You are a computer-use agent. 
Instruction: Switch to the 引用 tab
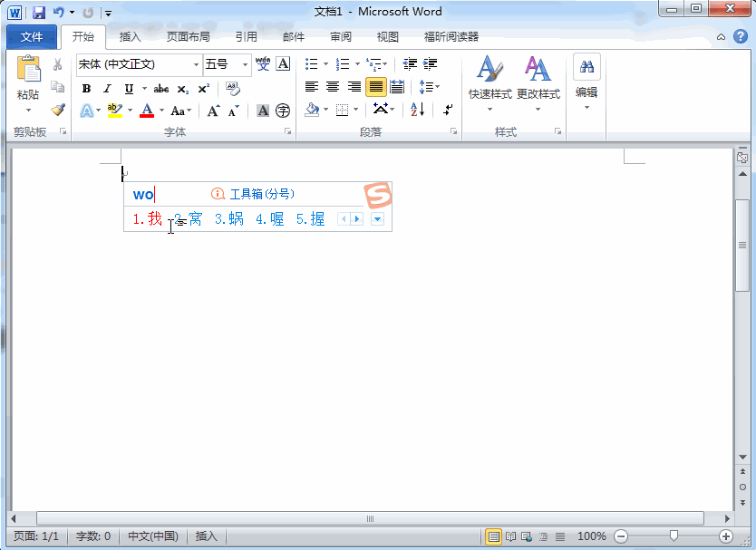pos(247,36)
